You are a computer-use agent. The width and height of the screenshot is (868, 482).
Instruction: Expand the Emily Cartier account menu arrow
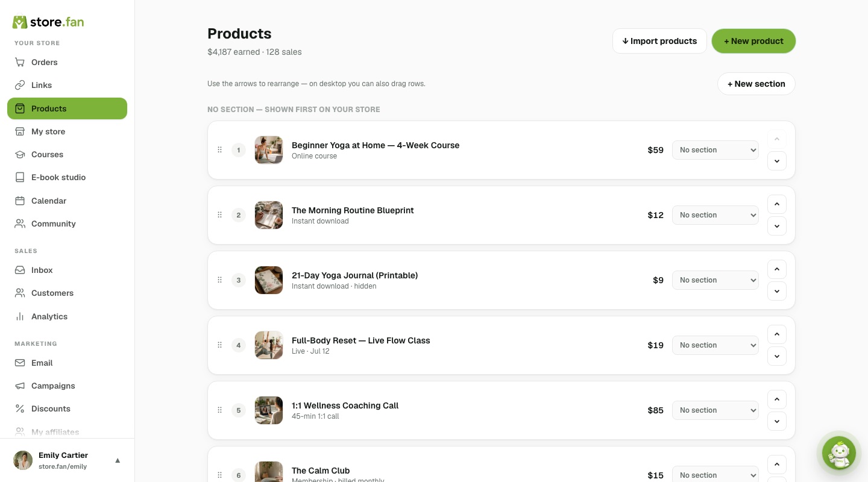118,460
